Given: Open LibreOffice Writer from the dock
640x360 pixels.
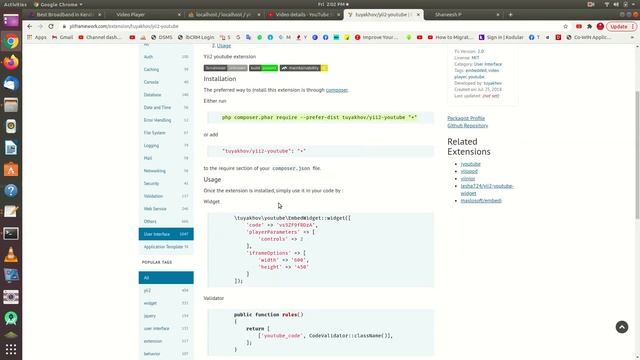Looking at the screenshot, I should (x=11, y=148).
